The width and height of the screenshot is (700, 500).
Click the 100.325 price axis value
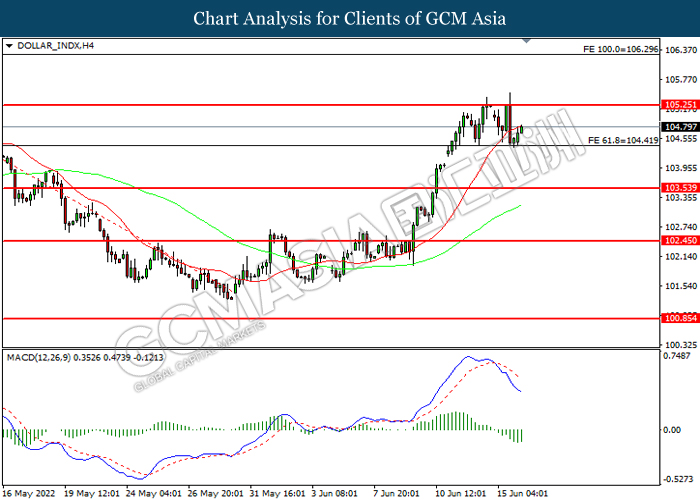[x=681, y=345]
